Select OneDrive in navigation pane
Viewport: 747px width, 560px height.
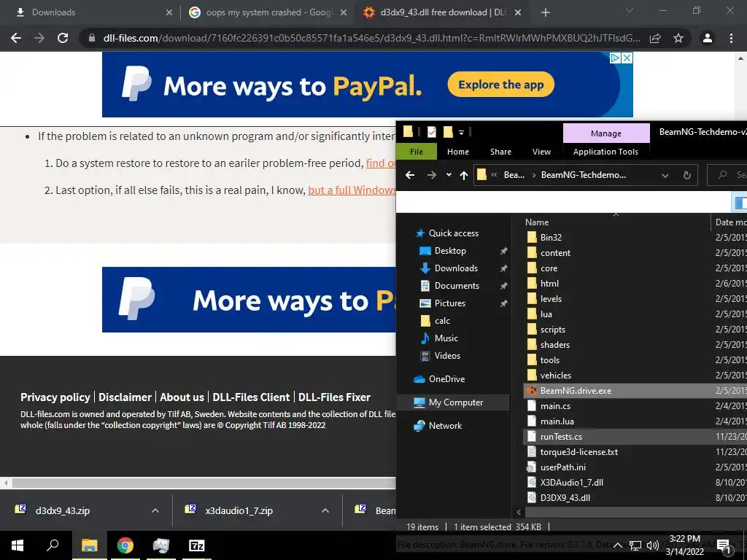tap(446, 379)
